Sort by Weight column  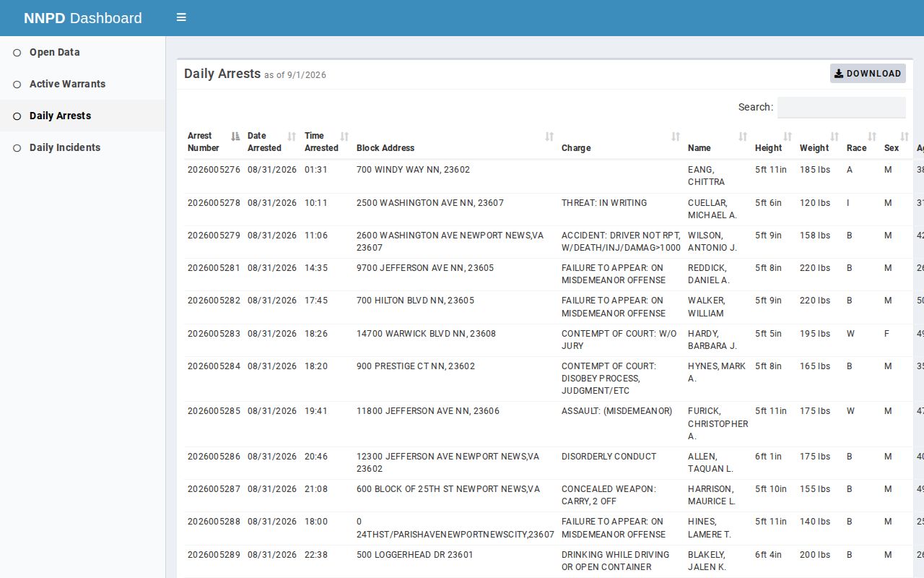click(819, 142)
